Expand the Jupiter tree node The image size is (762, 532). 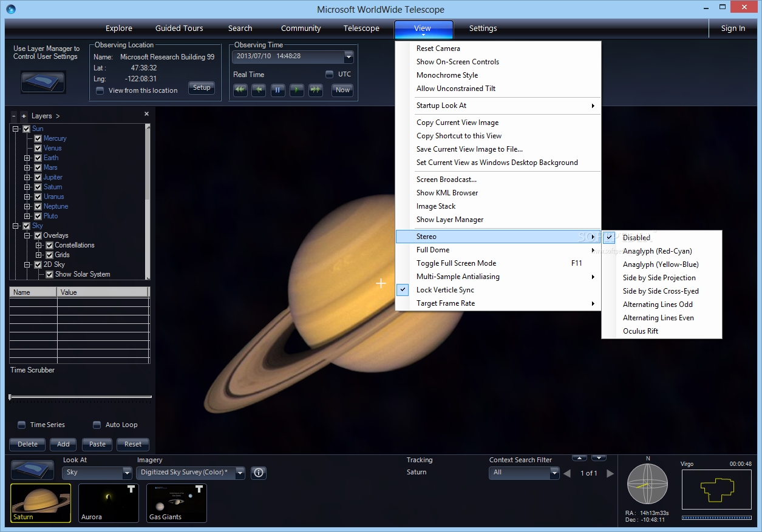pyautogui.click(x=27, y=177)
